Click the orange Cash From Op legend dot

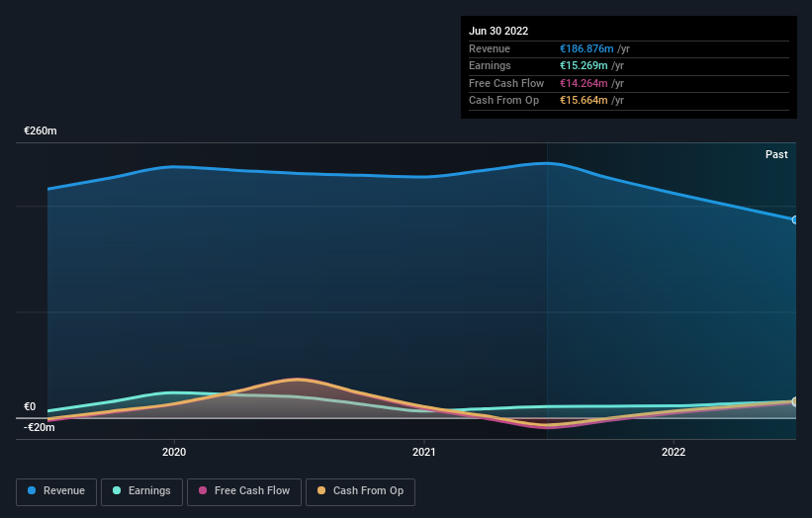pyautogui.click(x=321, y=490)
